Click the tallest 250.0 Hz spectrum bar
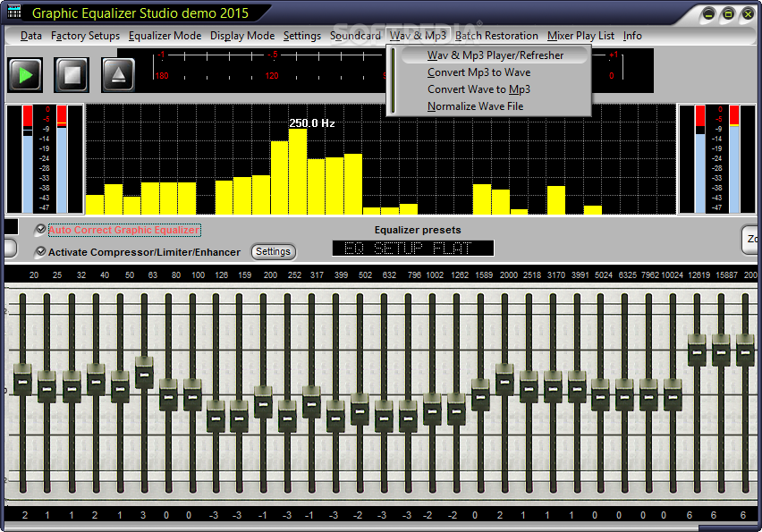Screen dimensions: 762x532 298,172
